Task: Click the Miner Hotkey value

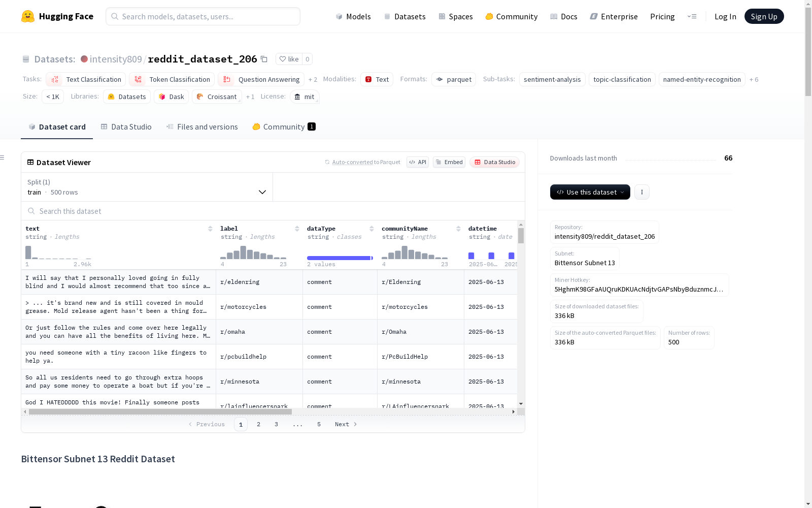Action: point(639,290)
